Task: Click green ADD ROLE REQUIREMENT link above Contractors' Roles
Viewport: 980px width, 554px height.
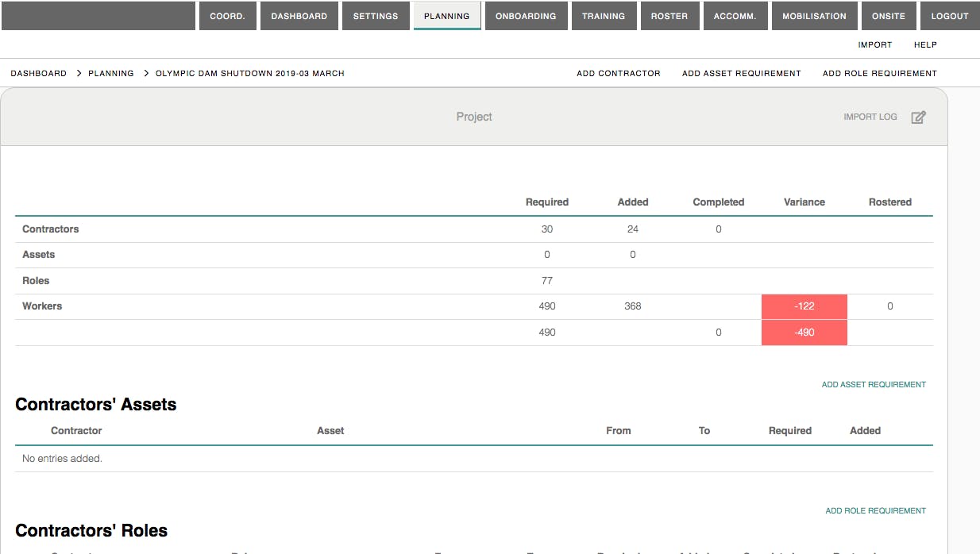Action: [x=876, y=510]
